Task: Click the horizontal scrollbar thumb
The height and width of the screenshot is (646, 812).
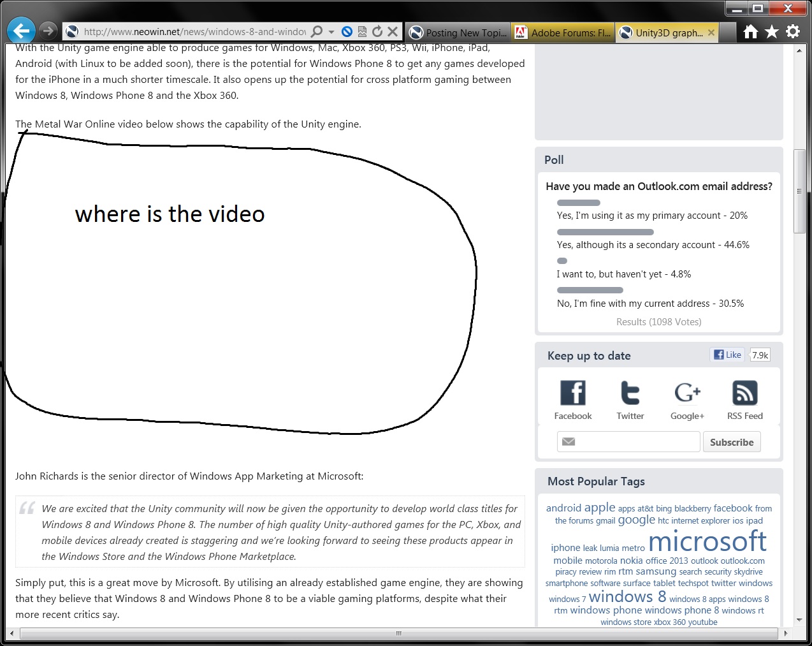Action: (399, 633)
